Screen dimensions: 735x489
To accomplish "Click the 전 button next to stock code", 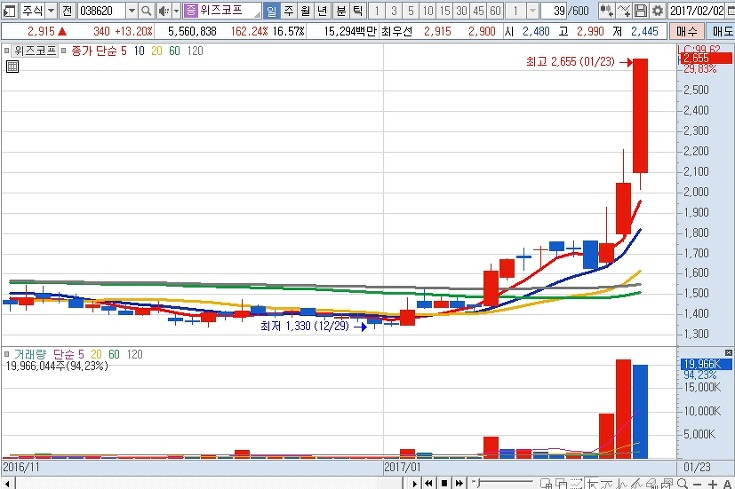I will point(67,10).
